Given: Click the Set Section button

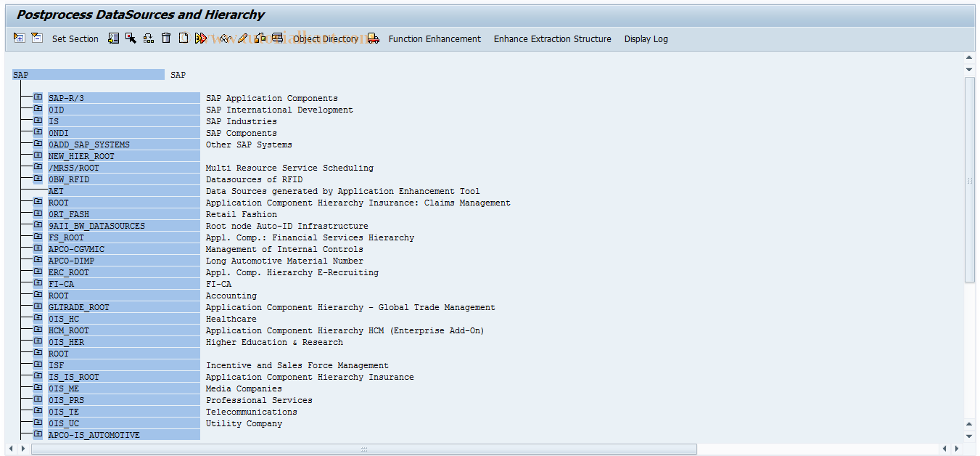Looking at the screenshot, I should tap(75, 39).
